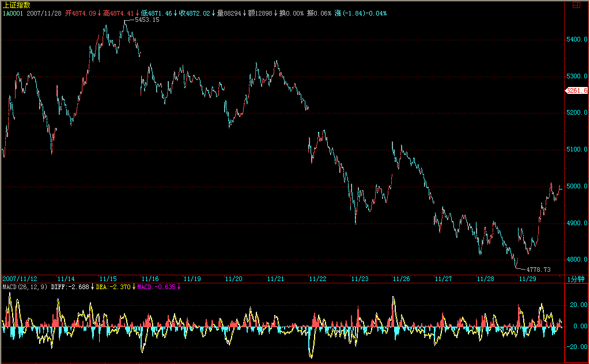Click the 1A0001 stock code text
This screenshot has height=364, width=590.
click(13, 13)
